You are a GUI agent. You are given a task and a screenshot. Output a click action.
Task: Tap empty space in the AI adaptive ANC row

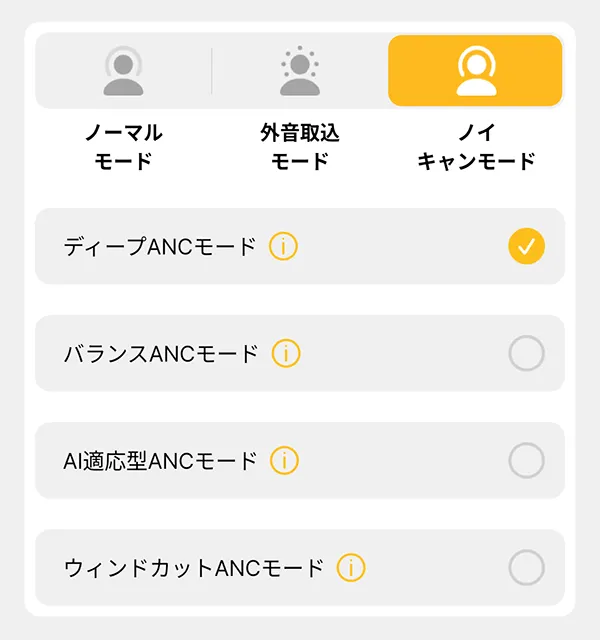(404, 460)
